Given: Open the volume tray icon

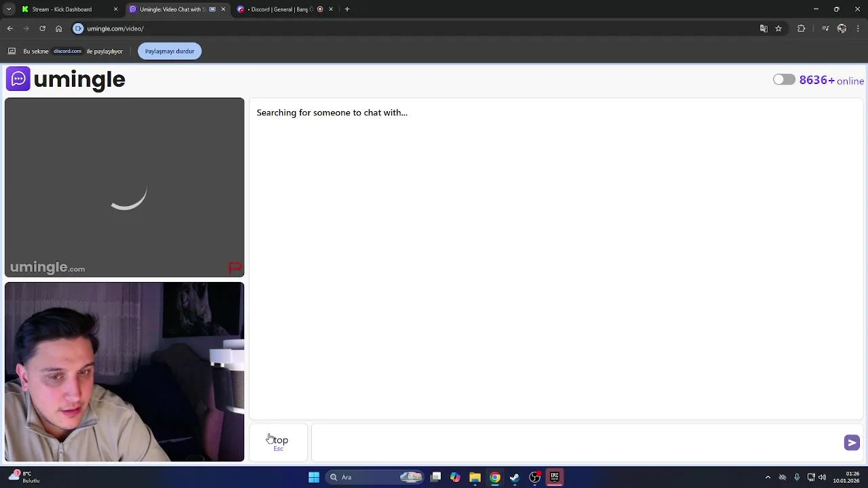Looking at the screenshot, I should click(822, 477).
